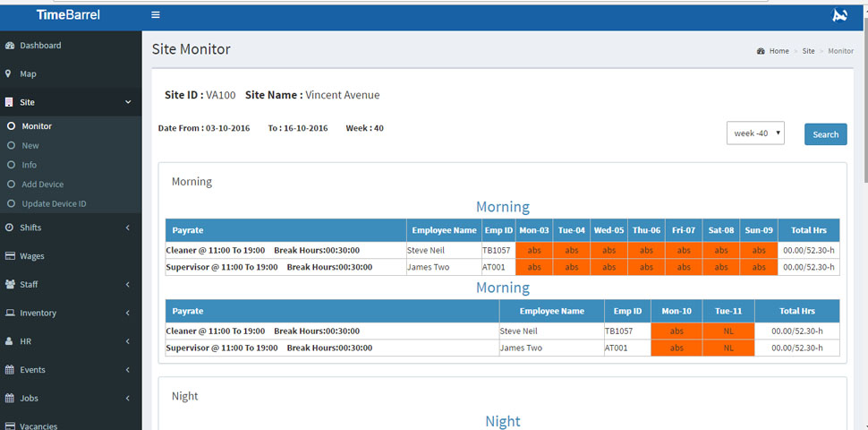Screen dimensions: 868x430
Task: Expand the Shifts menu chevron
Action: pos(128,228)
